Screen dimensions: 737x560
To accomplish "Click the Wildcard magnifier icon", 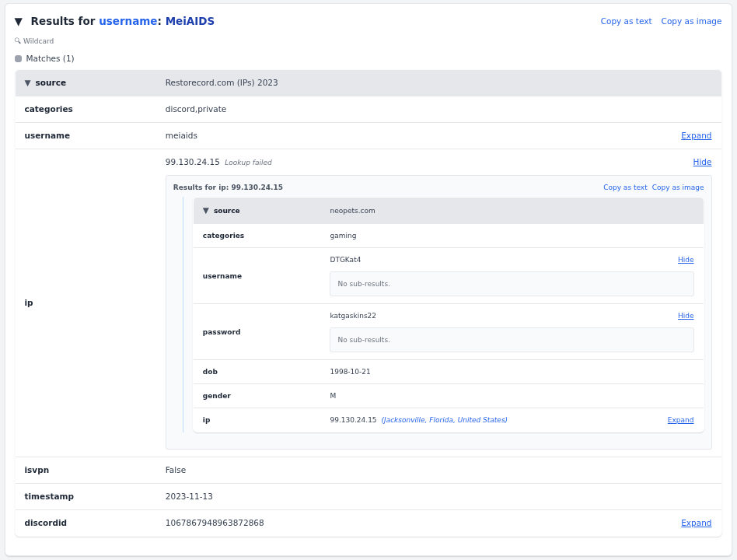I will coord(18,41).
